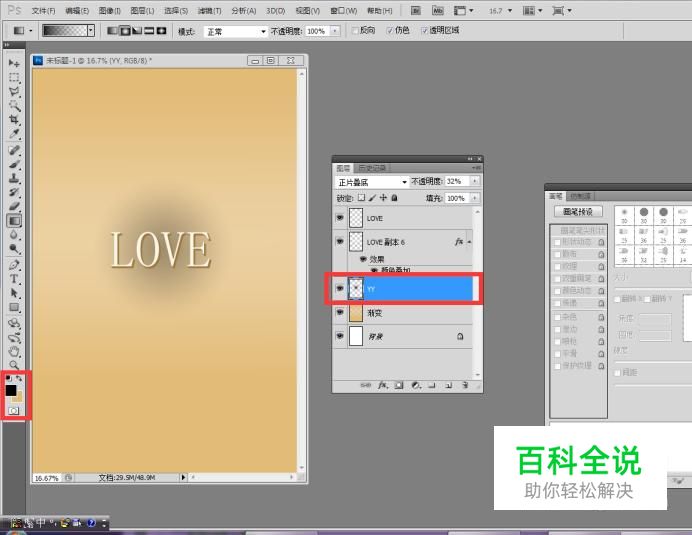Image resolution: width=692 pixels, height=535 pixels.
Task: Select the Eyedropper tool
Action: (x=14, y=134)
